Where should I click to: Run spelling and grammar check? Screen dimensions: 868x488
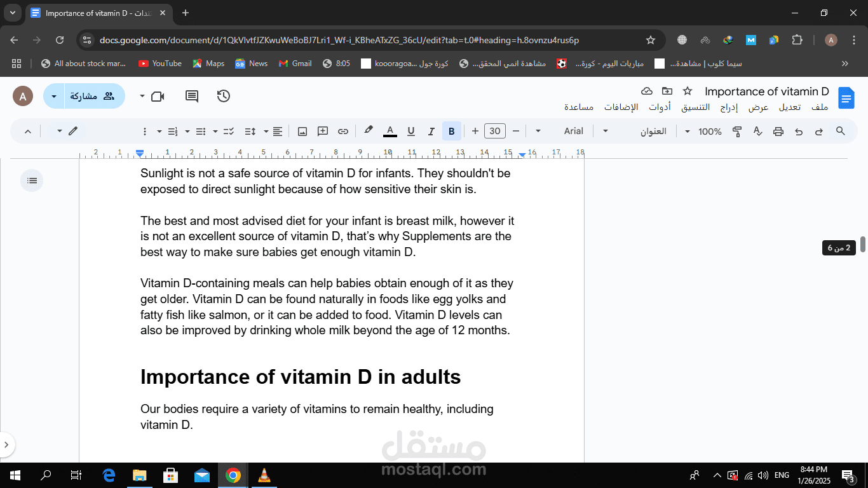click(757, 132)
